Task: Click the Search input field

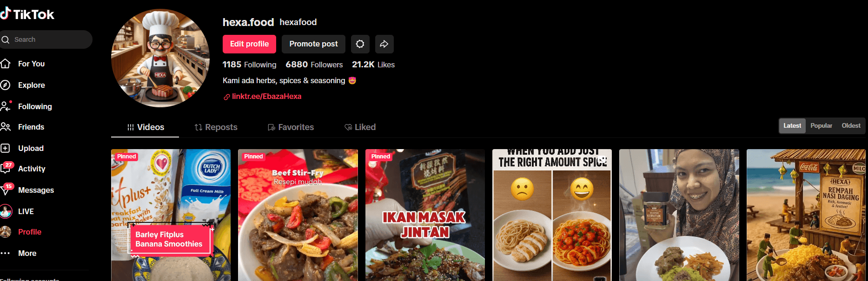Action: (46, 39)
